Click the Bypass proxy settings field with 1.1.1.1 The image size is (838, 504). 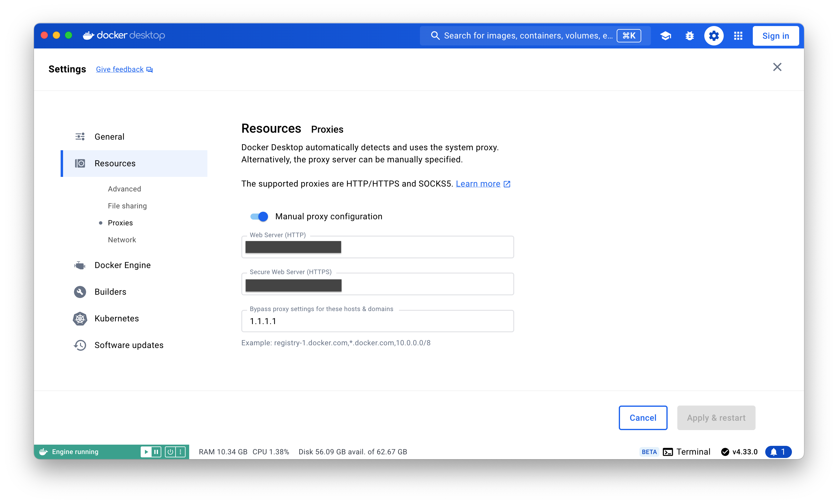[x=377, y=321]
